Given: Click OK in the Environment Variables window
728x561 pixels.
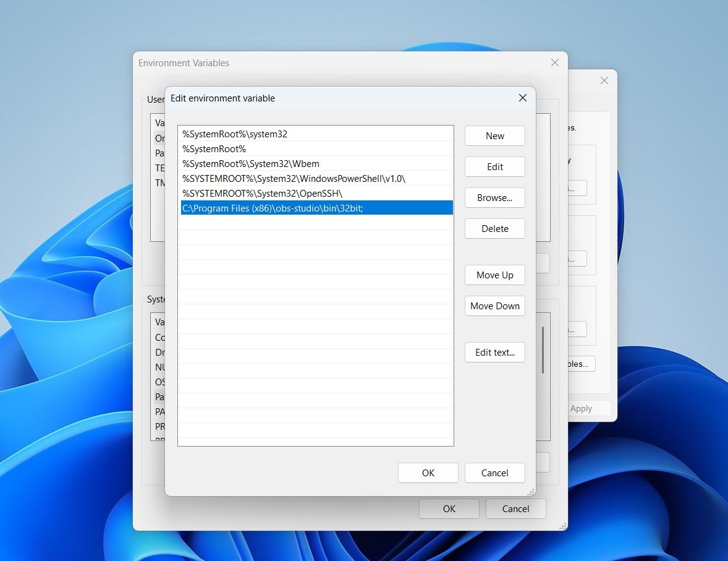Looking at the screenshot, I should 449,509.
